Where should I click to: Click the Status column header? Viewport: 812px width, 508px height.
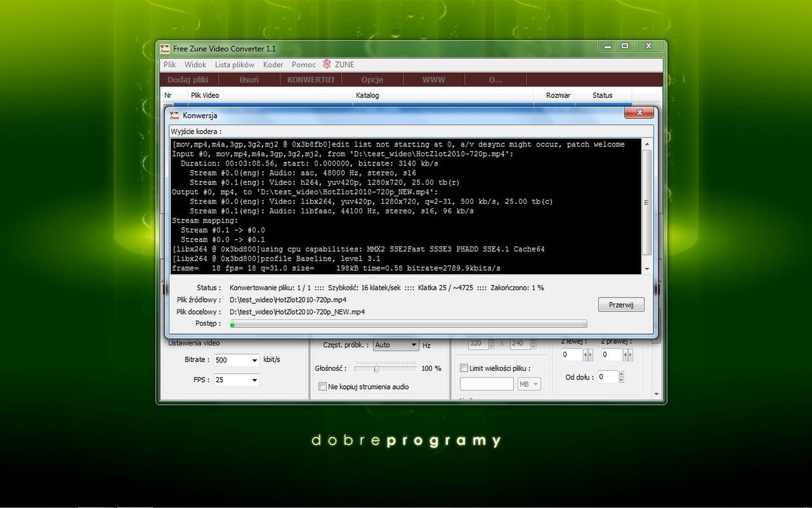(x=603, y=95)
